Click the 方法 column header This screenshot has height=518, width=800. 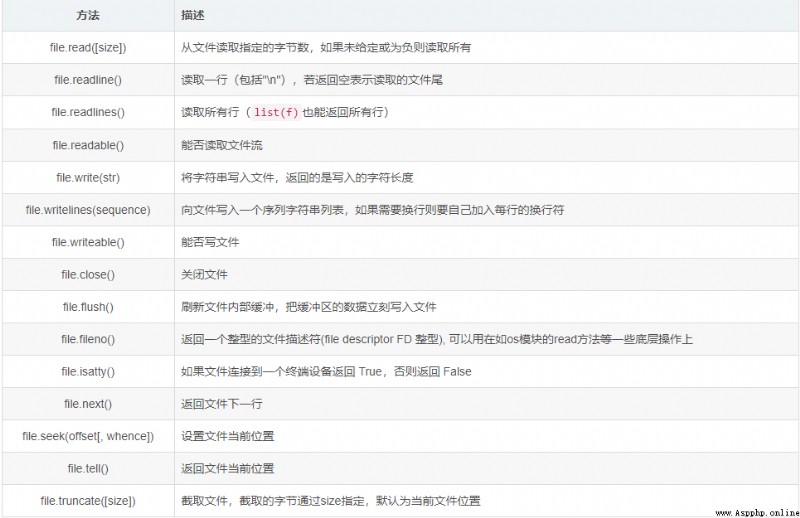point(88,15)
